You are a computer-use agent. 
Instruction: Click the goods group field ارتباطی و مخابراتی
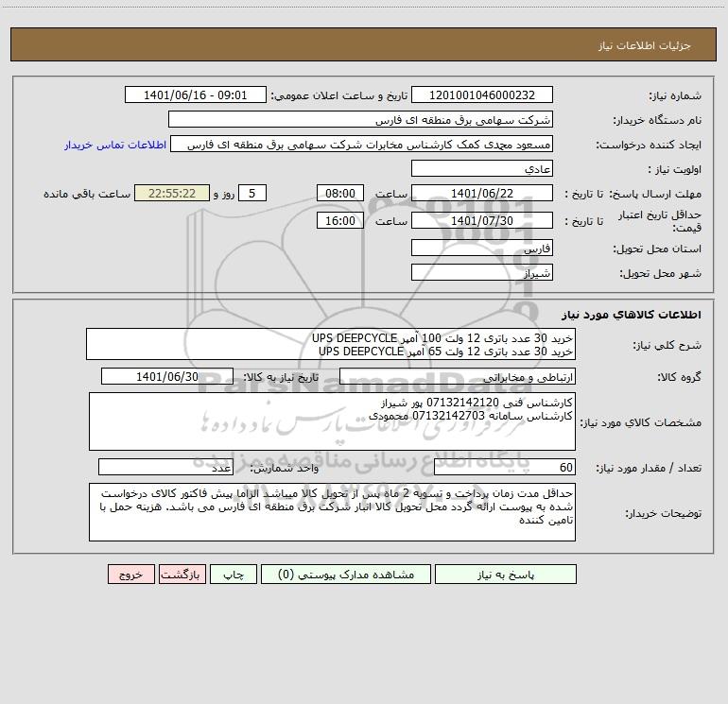458,376
